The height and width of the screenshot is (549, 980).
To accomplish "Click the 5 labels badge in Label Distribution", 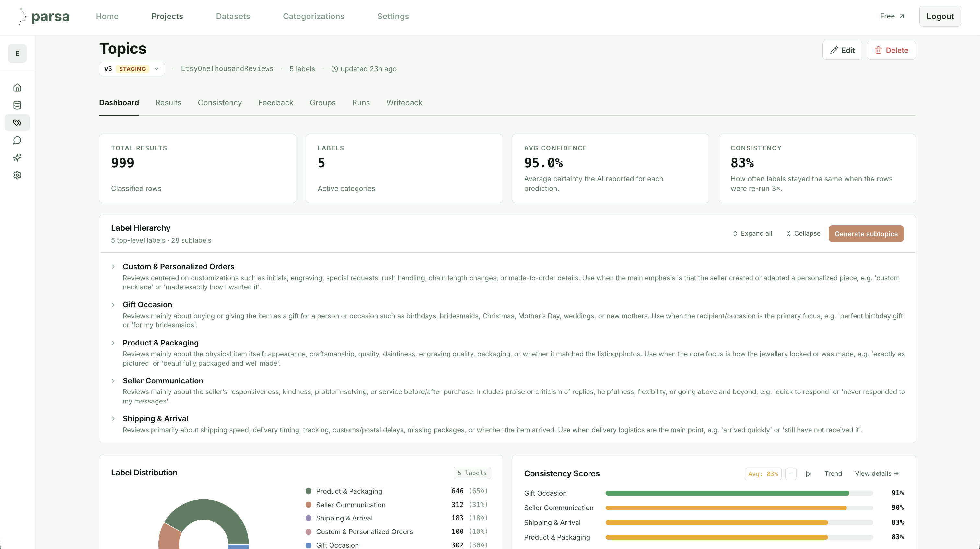I will point(472,473).
